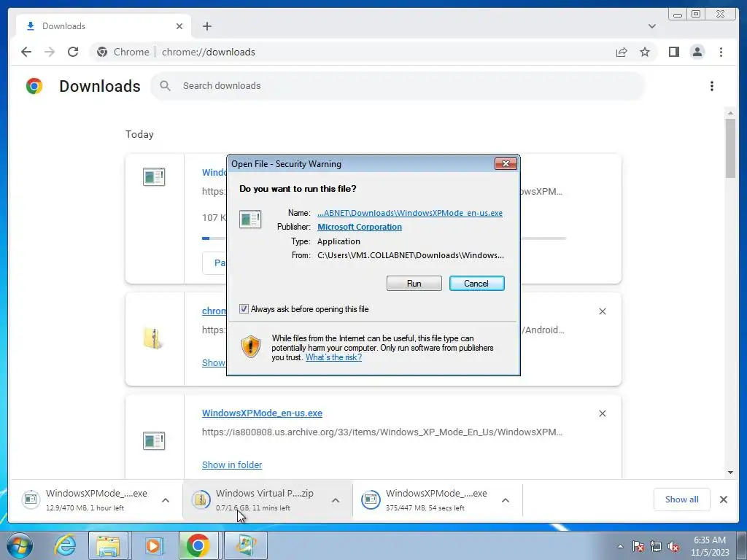Open Windows Media Player from taskbar
This screenshot has height=560, width=747.
pos(153,545)
